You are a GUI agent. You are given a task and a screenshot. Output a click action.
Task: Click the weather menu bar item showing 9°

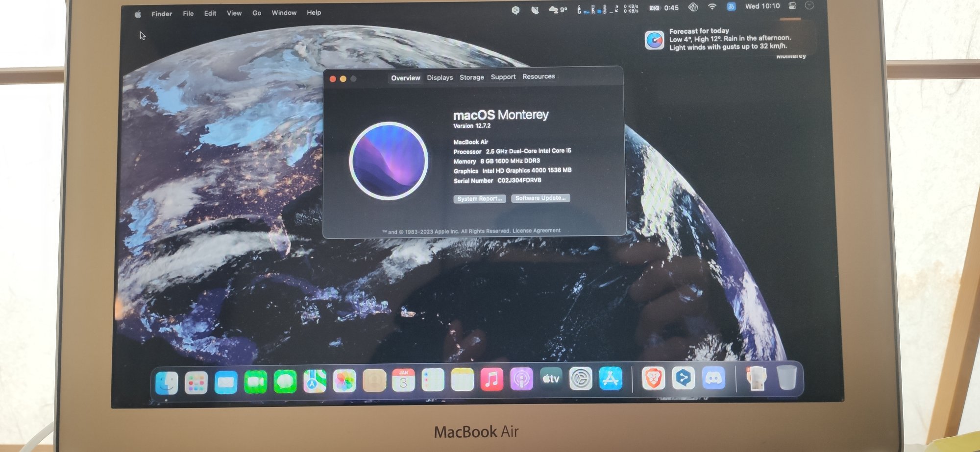(x=558, y=9)
